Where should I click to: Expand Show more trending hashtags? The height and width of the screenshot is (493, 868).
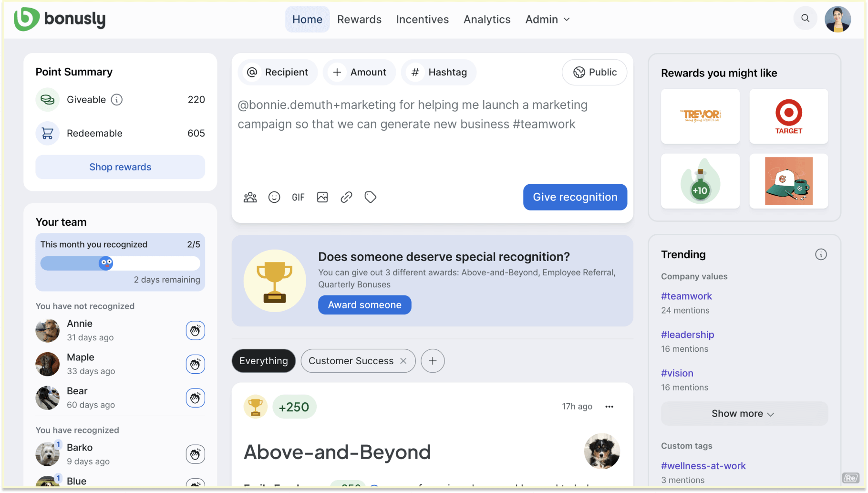coord(744,413)
